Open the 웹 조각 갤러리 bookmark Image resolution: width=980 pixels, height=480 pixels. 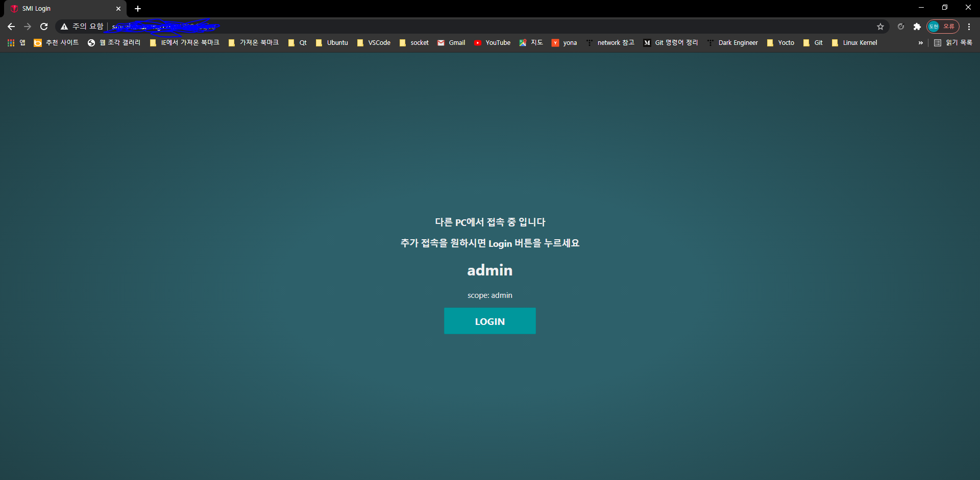point(114,43)
